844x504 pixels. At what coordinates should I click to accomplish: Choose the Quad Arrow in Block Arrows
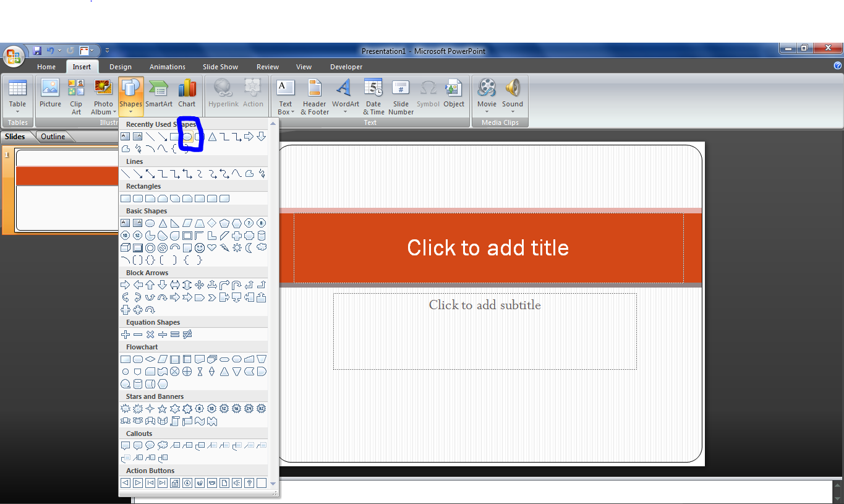[200, 285]
